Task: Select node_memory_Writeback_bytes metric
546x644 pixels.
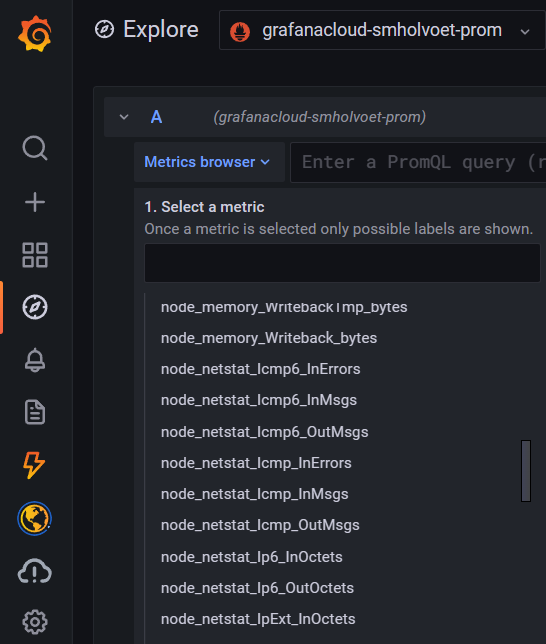Action: point(269,338)
